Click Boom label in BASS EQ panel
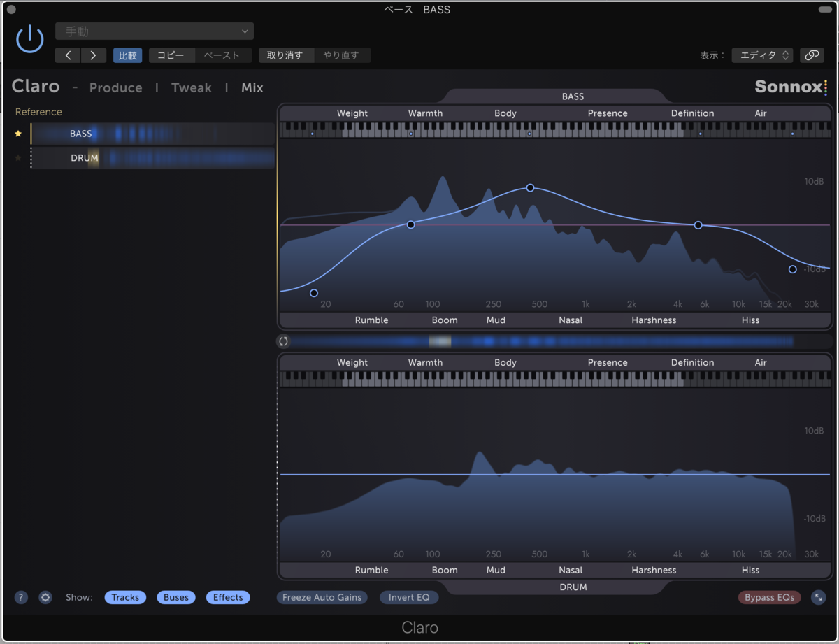Image resolution: width=839 pixels, height=644 pixels. (x=445, y=320)
